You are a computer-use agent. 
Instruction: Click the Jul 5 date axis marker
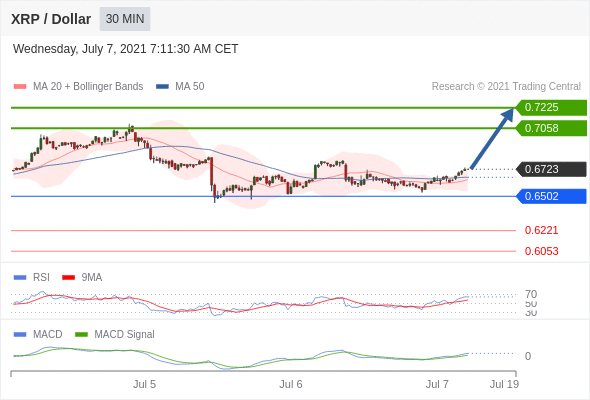(x=144, y=385)
